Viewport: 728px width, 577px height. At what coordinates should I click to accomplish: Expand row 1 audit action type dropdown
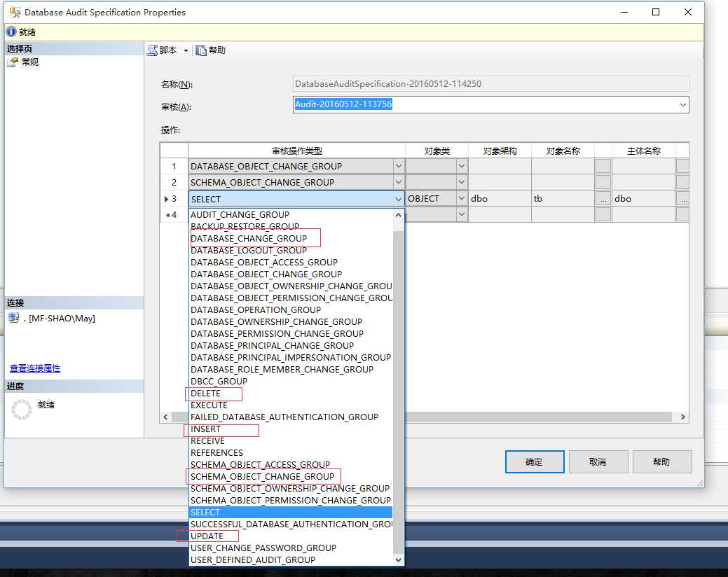(398, 167)
